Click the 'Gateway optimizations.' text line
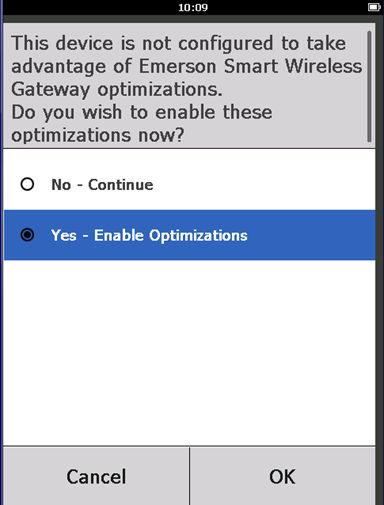The height and width of the screenshot is (505, 384). (x=117, y=89)
